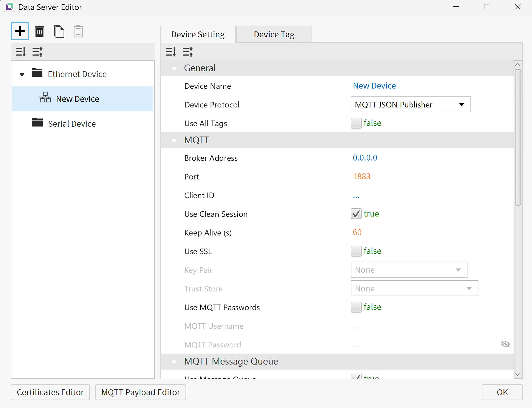Click the Ethernet Device folder icon
Image resolution: width=532 pixels, height=408 pixels.
pos(37,73)
